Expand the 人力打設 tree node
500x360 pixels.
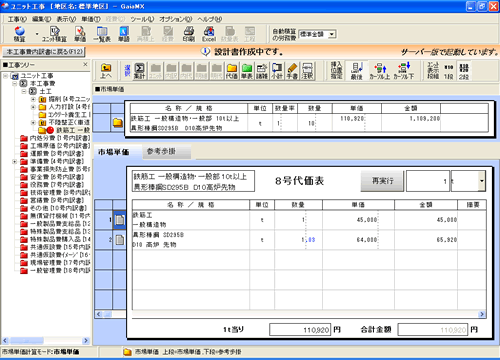pyautogui.click(x=33, y=107)
